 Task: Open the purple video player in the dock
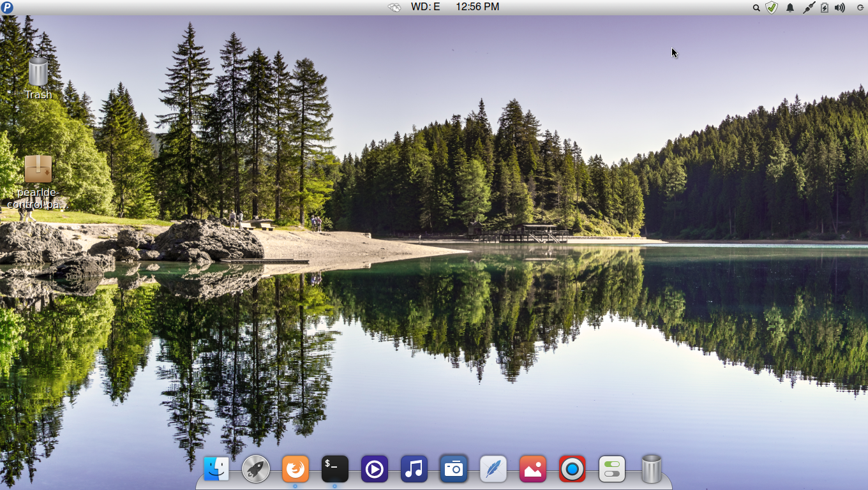click(x=375, y=470)
